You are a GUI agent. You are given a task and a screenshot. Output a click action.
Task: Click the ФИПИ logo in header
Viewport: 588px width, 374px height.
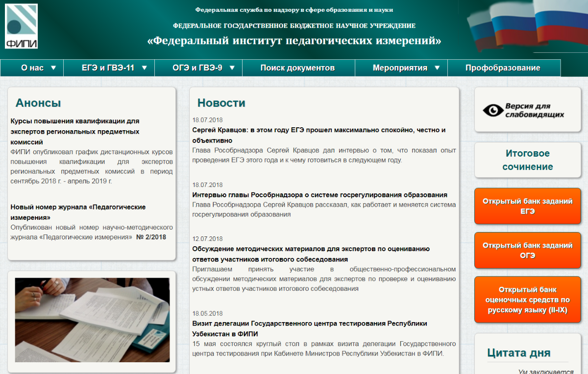pos(21,26)
